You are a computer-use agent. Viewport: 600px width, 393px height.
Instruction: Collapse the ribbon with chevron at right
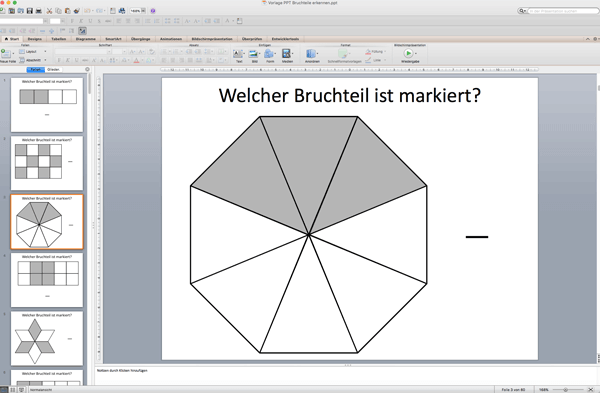[588, 39]
